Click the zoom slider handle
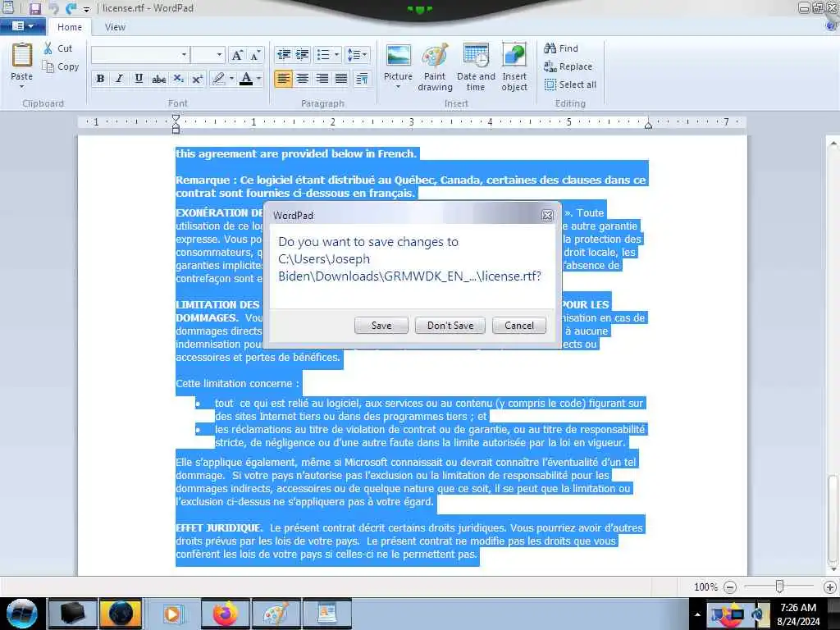 (779, 587)
